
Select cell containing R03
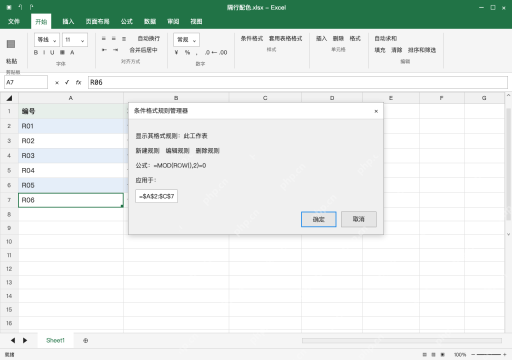71,156
